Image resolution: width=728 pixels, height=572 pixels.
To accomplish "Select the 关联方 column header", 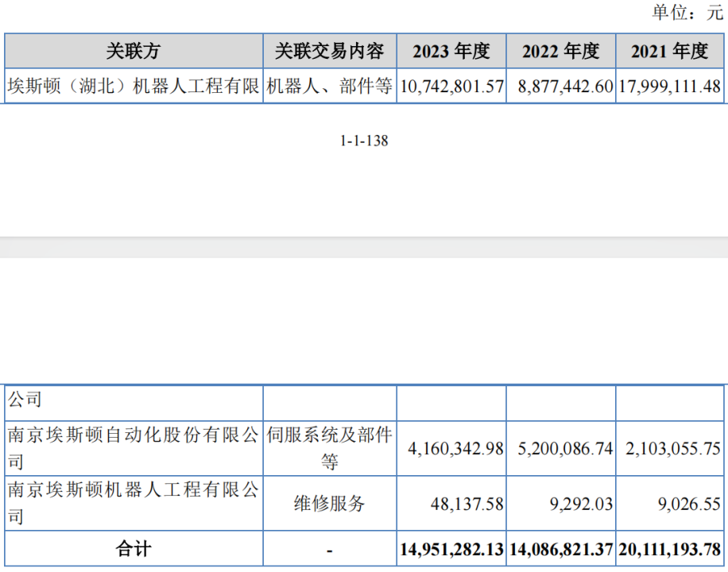I will [x=134, y=51].
